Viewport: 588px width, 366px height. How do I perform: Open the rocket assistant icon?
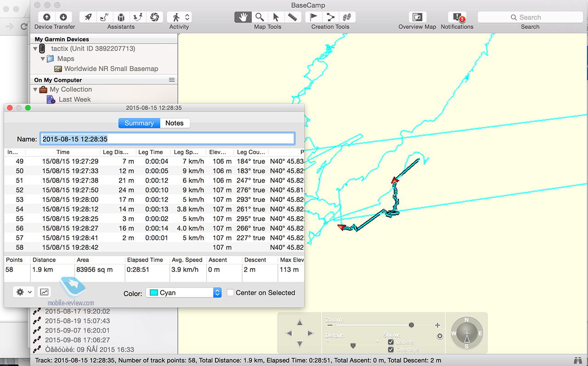coord(88,17)
